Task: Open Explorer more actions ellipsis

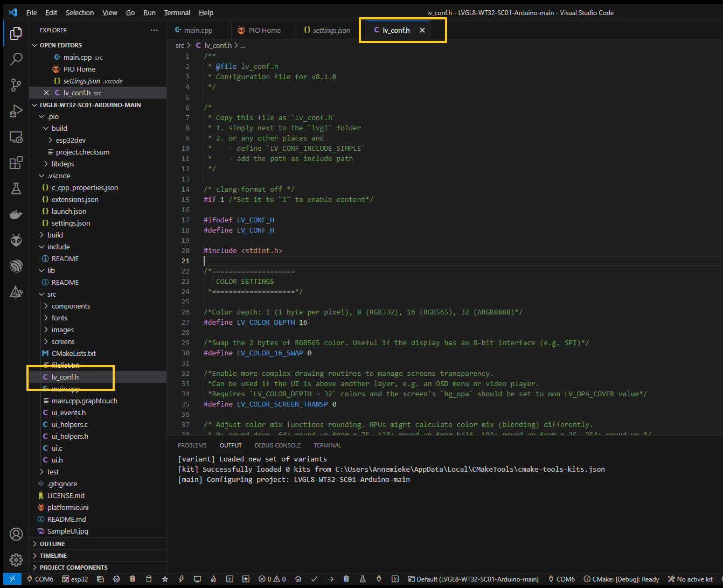Action: [154, 30]
